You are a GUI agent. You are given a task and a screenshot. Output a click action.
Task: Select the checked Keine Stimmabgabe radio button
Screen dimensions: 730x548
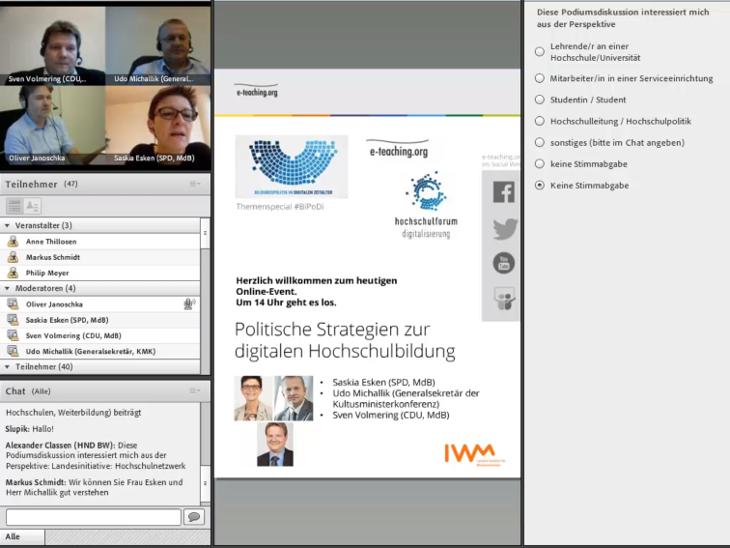(x=540, y=185)
